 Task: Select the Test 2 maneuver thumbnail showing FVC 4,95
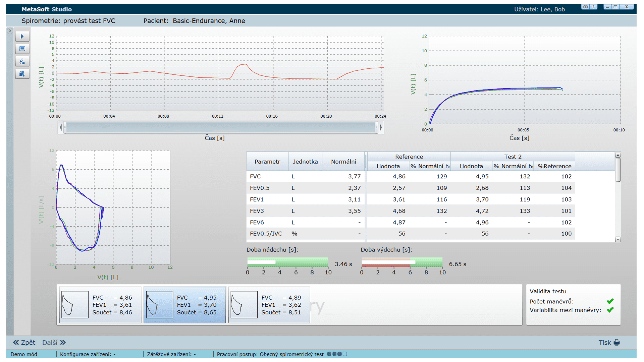pos(184,305)
